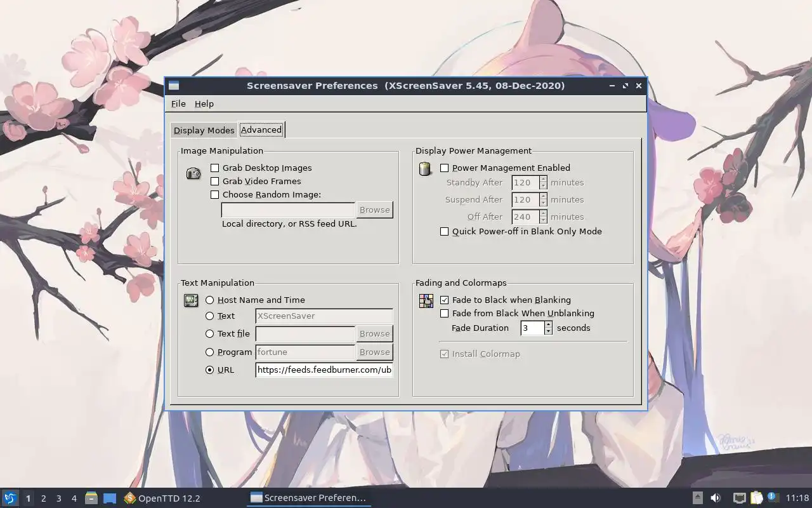Open the Lubuntu start menu bird icon
812x508 pixels.
[10, 498]
